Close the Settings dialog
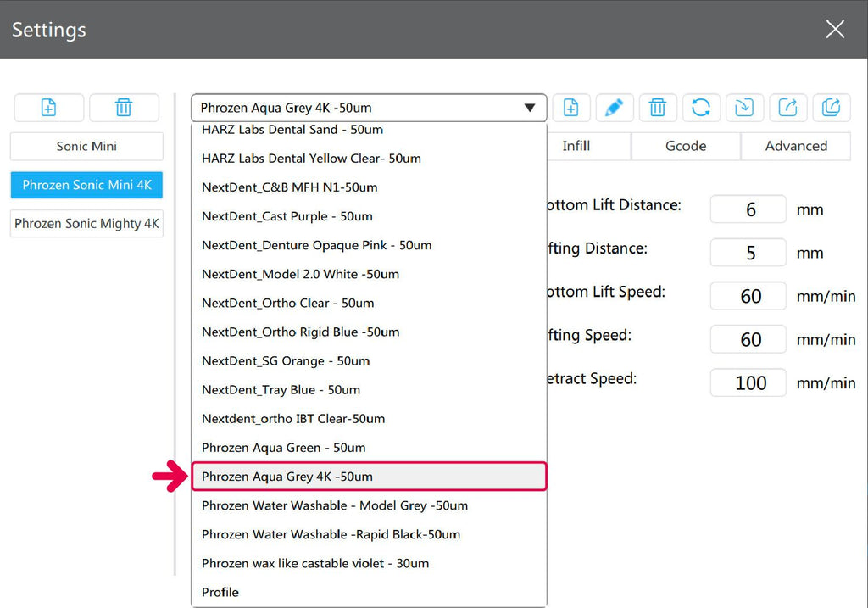 [x=835, y=29]
